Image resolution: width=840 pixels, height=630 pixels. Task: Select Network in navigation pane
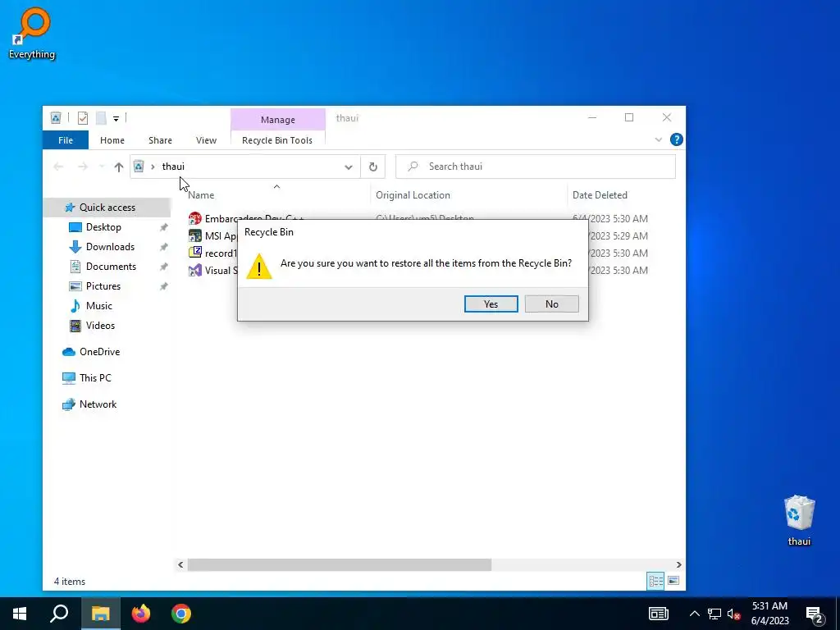coord(98,404)
